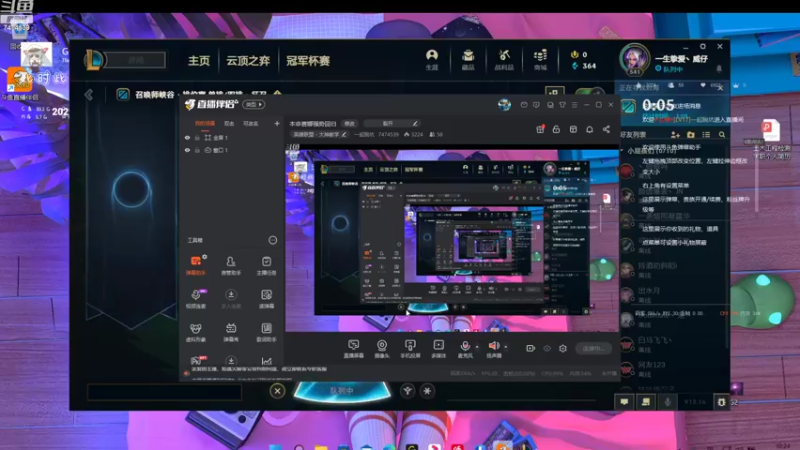Click the gift box icon with red badge
800x450 pixels.
[540, 130]
